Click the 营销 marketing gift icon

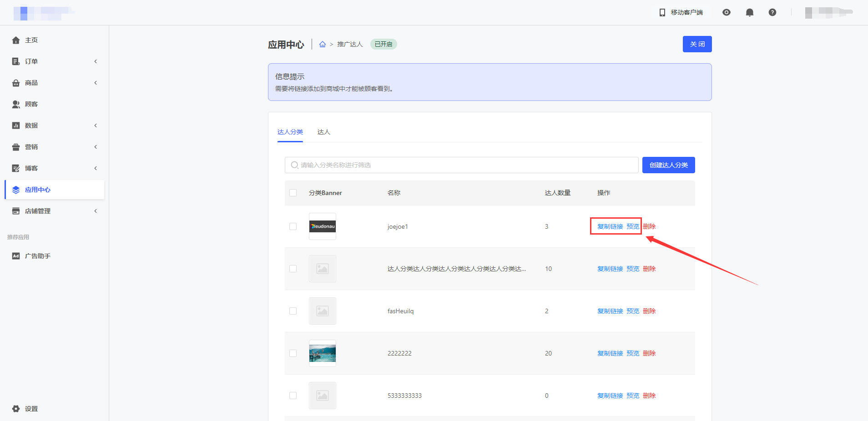[16, 147]
